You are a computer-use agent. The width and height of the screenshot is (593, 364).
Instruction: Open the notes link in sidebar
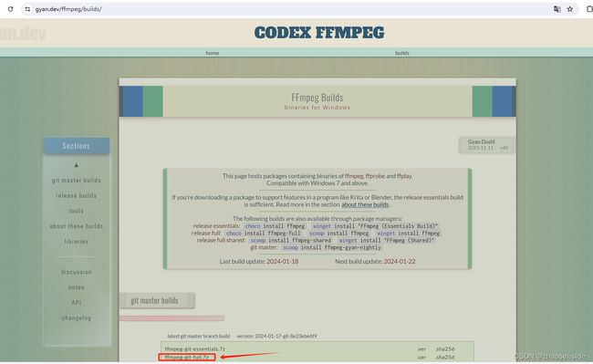pyautogui.click(x=77, y=287)
